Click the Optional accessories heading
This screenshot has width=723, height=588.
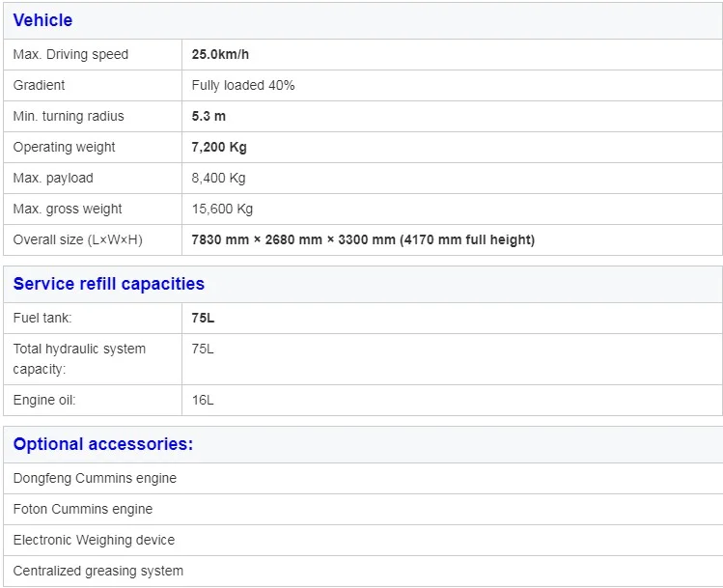click(103, 444)
